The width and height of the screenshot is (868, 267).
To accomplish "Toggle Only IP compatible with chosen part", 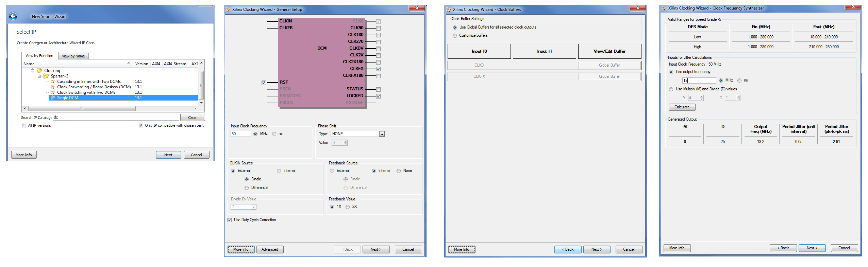I will 141,125.
